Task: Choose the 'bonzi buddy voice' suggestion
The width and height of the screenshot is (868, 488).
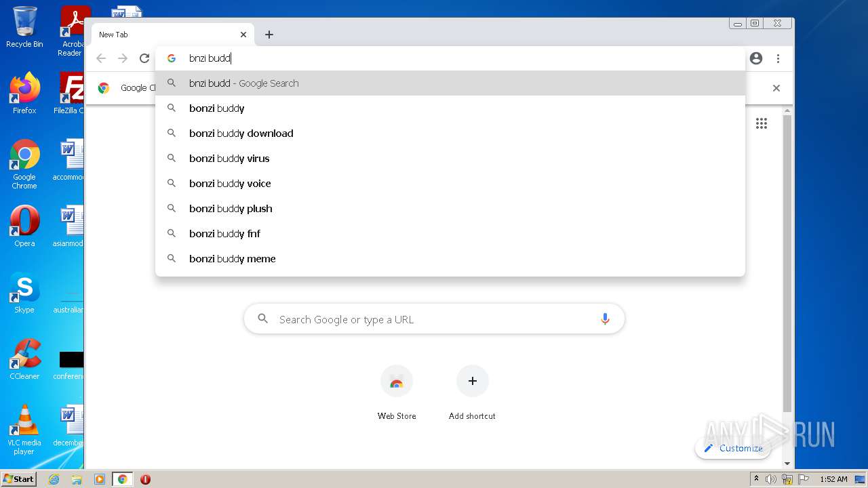Action: 450,184
